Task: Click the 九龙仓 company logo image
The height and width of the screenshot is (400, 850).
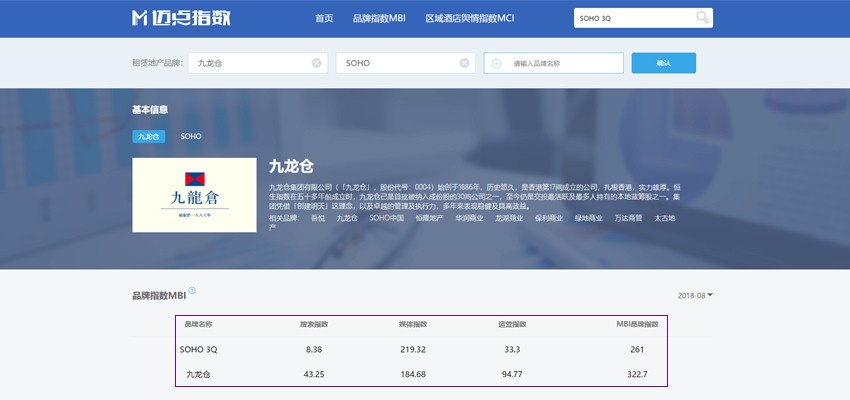Action: pyautogui.click(x=193, y=195)
